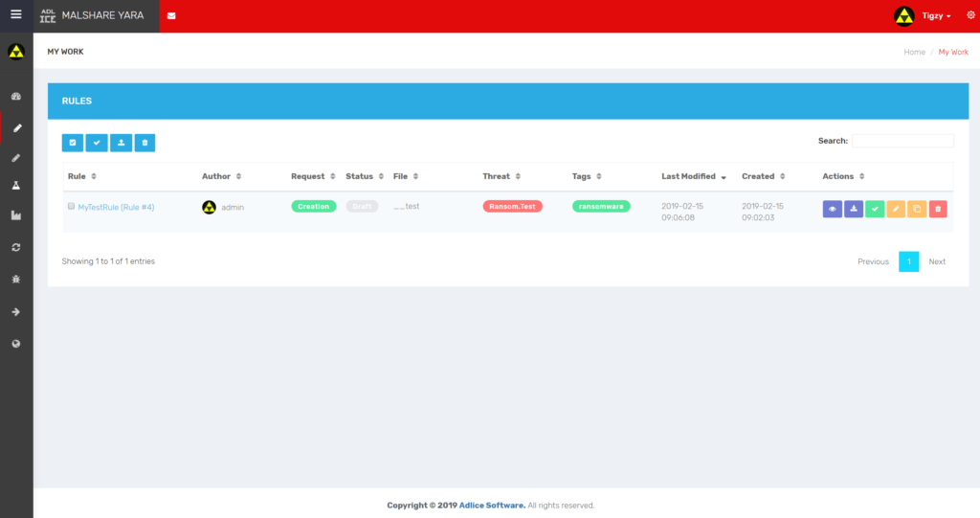The image size is (980, 518).
Task: Open the flask icon in left sidebar
Action: pyautogui.click(x=16, y=185)
